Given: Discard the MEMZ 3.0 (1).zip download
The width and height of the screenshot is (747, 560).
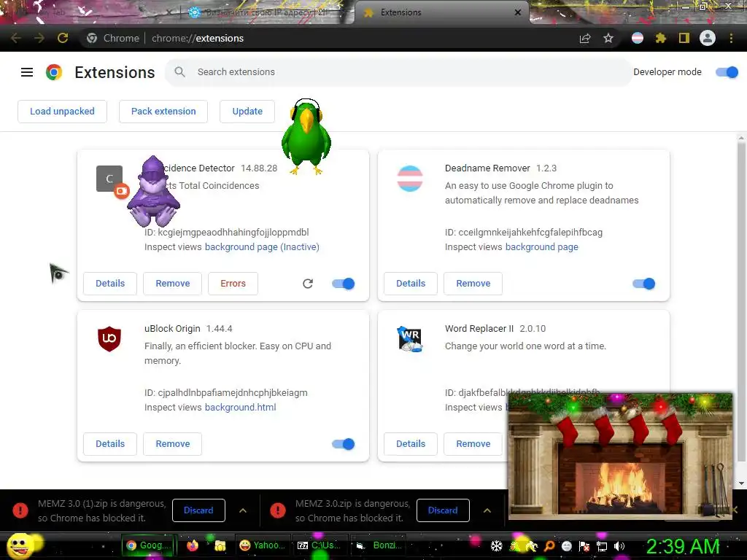Looking at the screenshot, I should point(198,510).
